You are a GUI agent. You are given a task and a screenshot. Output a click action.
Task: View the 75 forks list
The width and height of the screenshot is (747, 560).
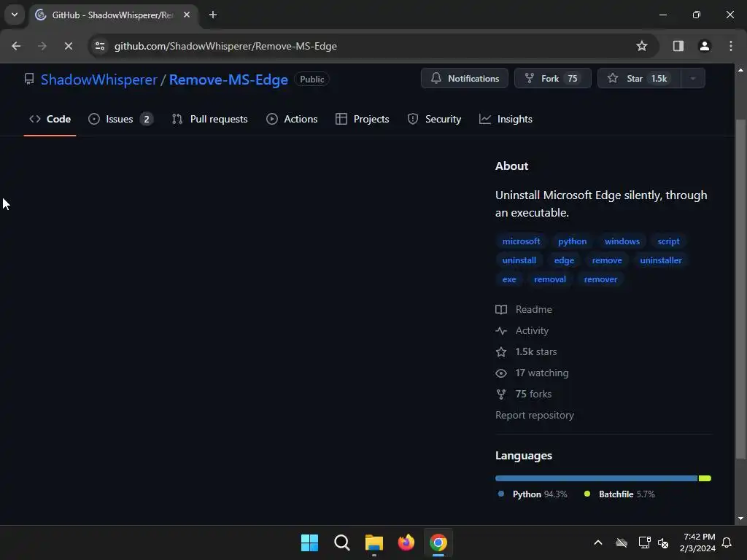523,394
